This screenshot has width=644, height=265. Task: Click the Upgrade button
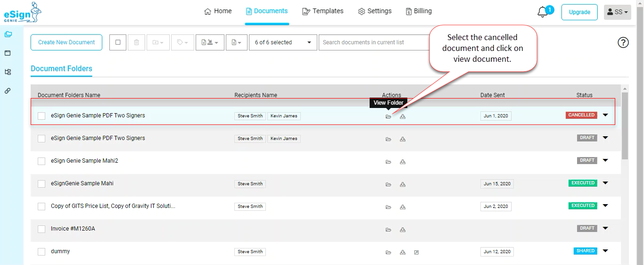[x=579, y=12]
